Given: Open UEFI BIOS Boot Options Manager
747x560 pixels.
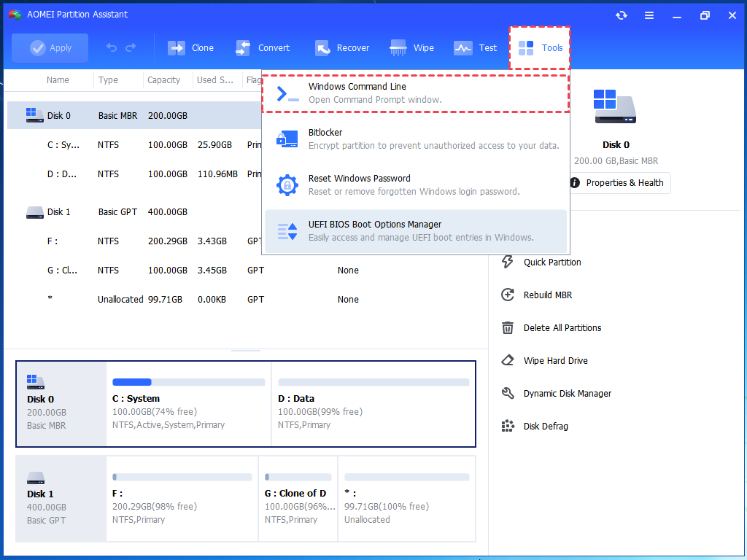Looking at the screenshot, I should point(416,231).
